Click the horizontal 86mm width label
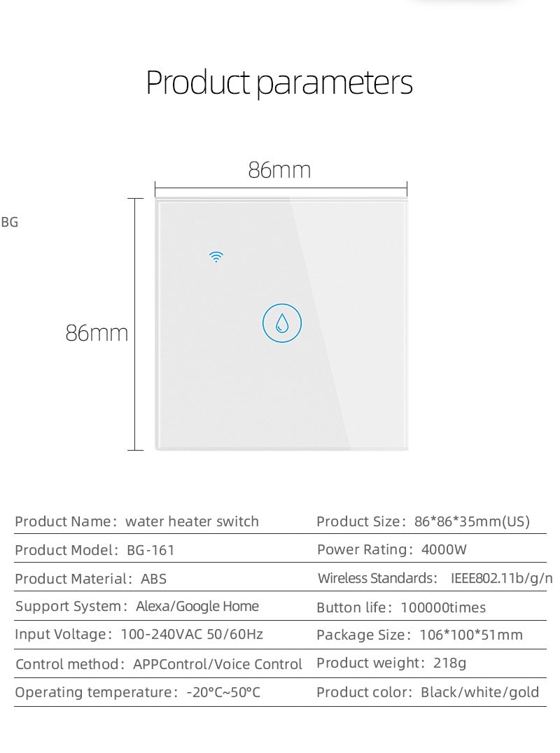This screenshot has height=753, width=560. tap(279, 170)
